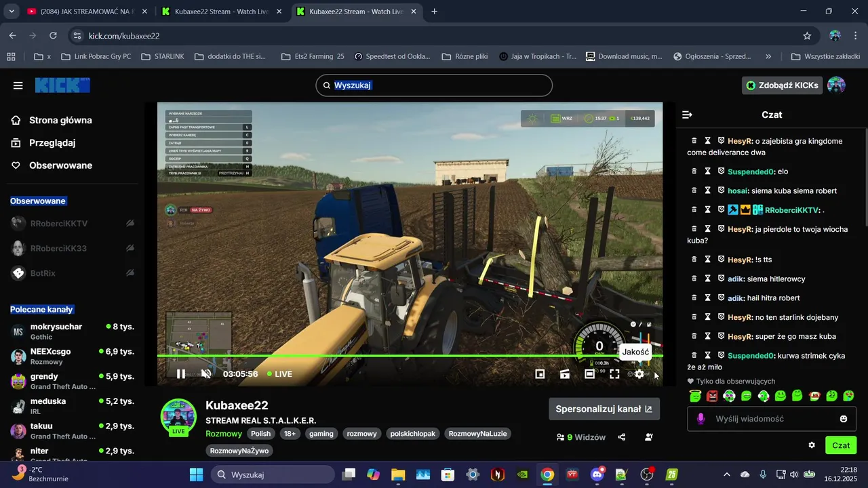This screenshot has height=488, width=868.
Task: Click the chat panel scrollbar
Action: coord(865,177)
